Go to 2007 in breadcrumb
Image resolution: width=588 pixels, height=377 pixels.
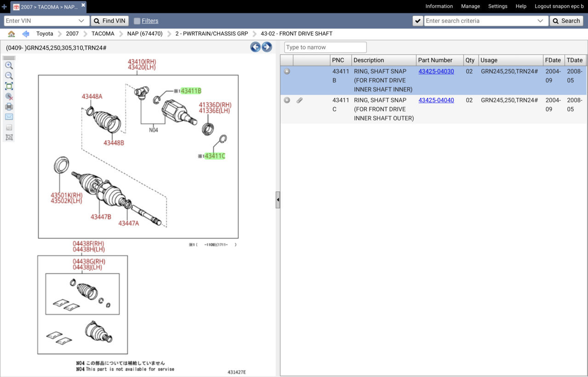(72, 34)
